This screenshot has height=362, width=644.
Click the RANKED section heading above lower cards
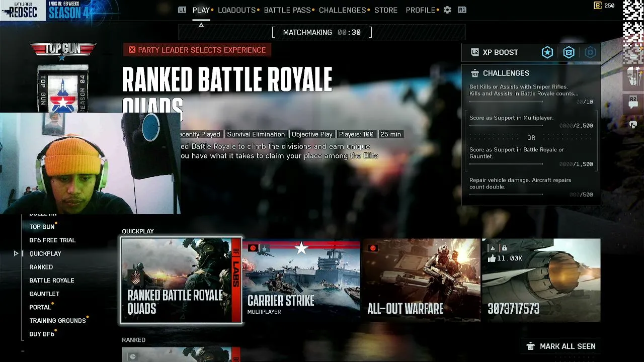tap(133, 340)
